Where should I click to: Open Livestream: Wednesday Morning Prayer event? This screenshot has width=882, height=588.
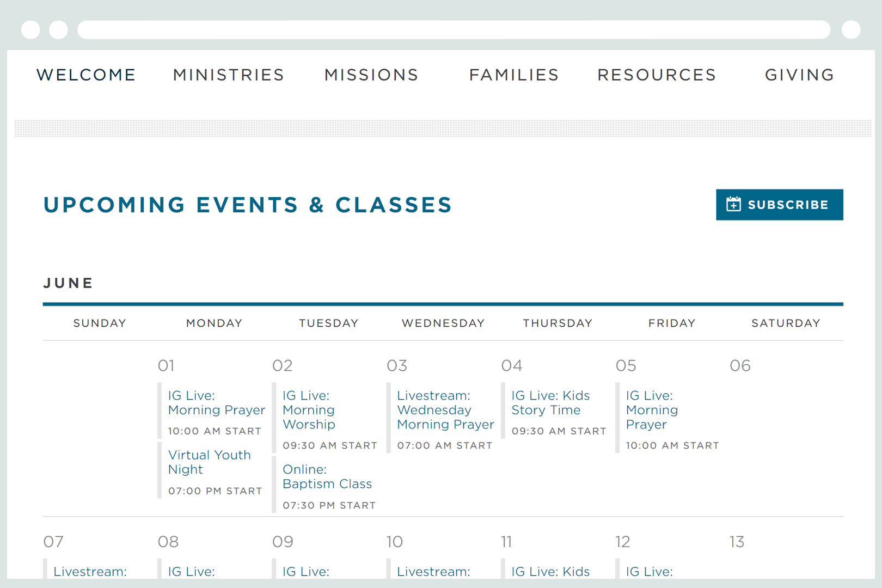(445, 410)
